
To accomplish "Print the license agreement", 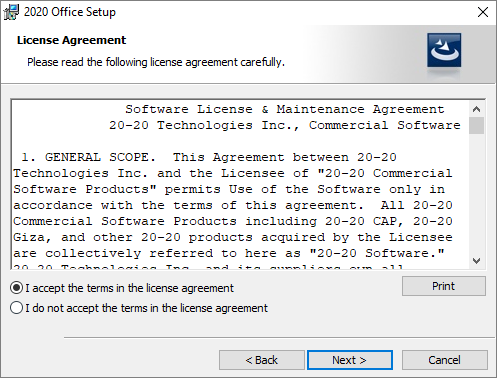I will tap(444, 286).
